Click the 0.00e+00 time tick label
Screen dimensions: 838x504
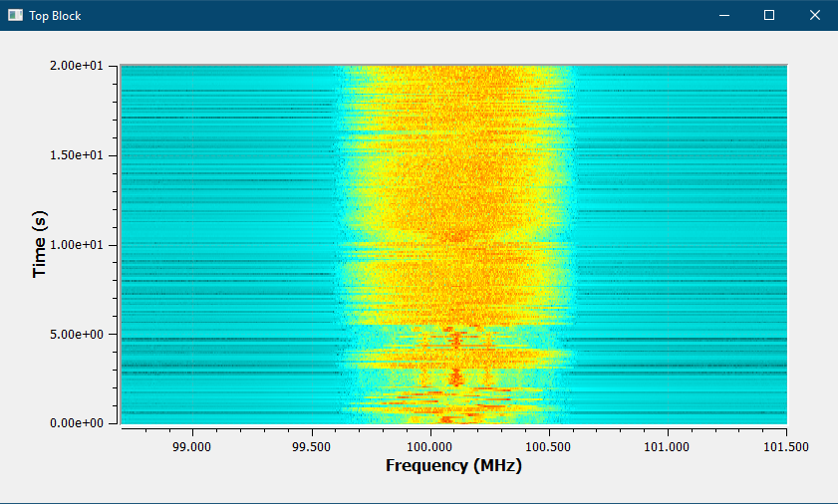[82, 423]
